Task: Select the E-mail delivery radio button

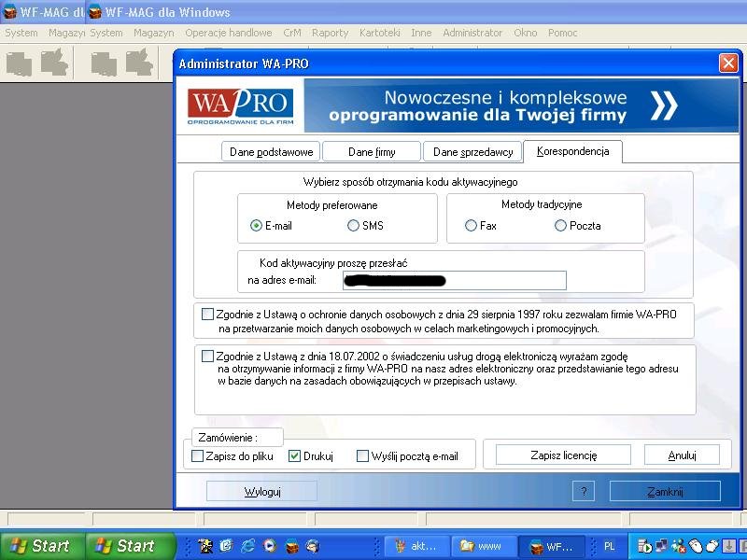Action: [x=256, y=226]
